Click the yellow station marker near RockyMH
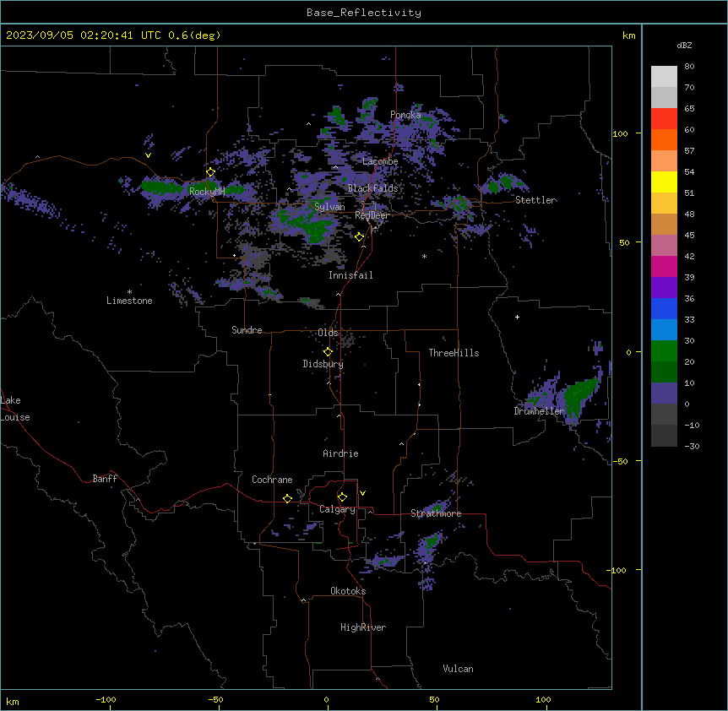 coord(210,172)
